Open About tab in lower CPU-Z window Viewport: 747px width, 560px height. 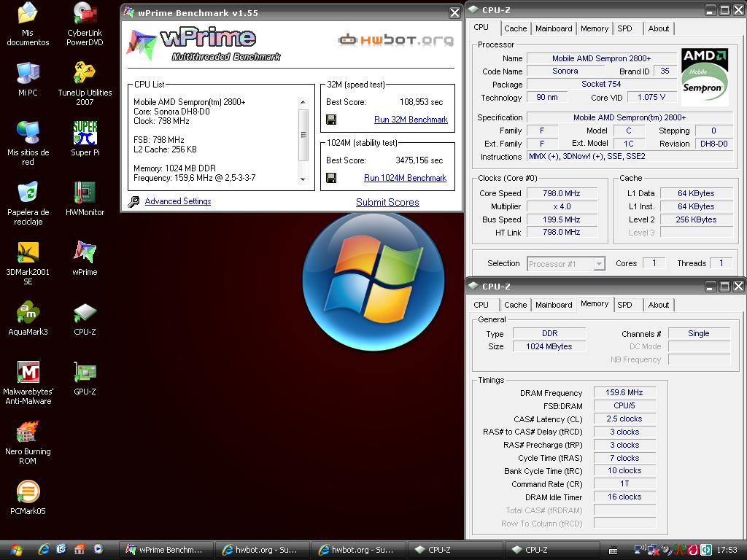point(659,305)
